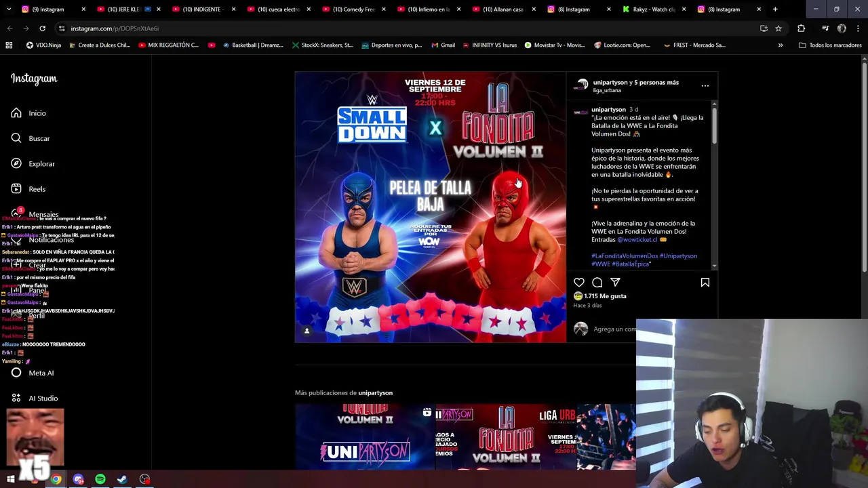
Task: Open La Fondita Volumen II reel thumbnail
Action: click(505, 436)
